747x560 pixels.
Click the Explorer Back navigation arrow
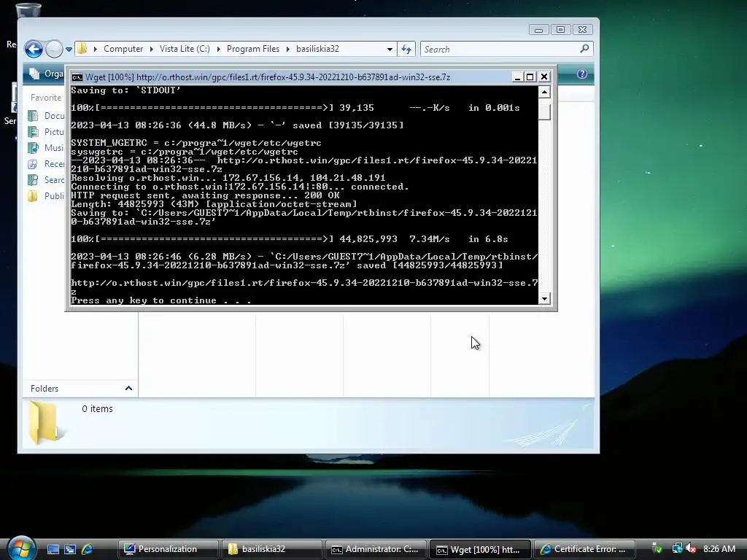[34, 49]
